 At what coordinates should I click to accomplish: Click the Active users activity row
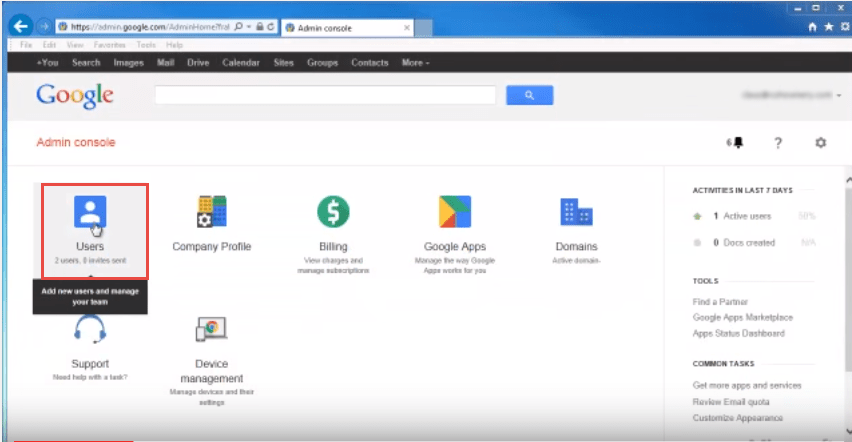[x=754, y=216]
